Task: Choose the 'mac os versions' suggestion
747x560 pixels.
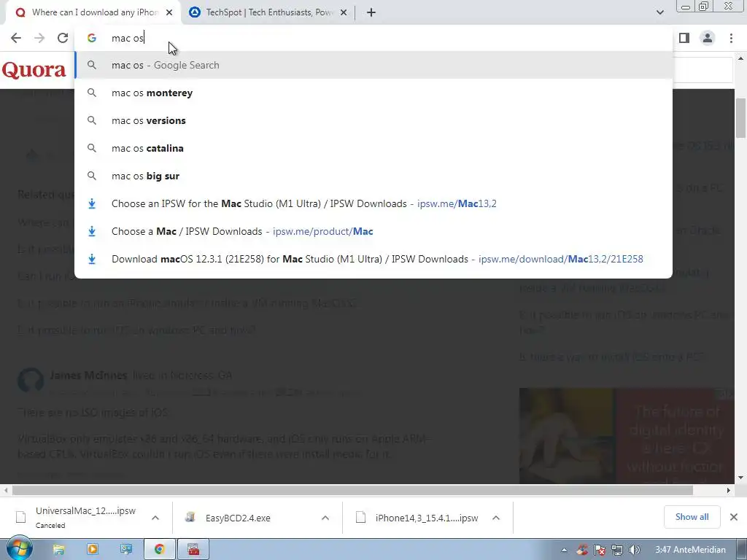Action: (x=373, y=120)
